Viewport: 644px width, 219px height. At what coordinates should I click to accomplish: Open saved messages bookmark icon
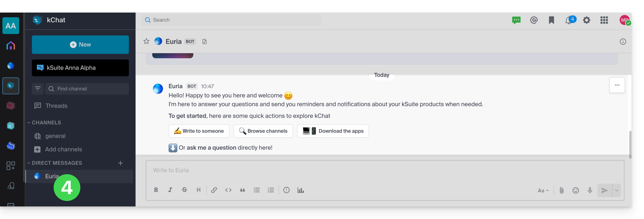[x=551, y=20]
